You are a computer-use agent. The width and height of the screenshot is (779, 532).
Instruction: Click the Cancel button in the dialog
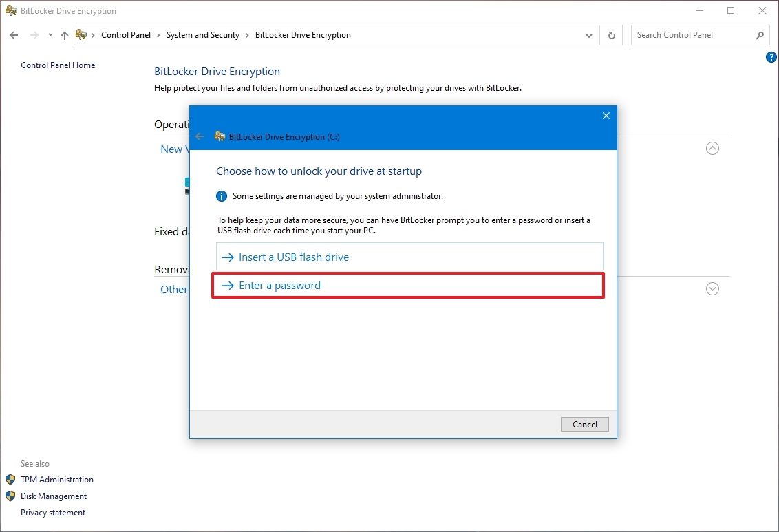click(584, 424)
